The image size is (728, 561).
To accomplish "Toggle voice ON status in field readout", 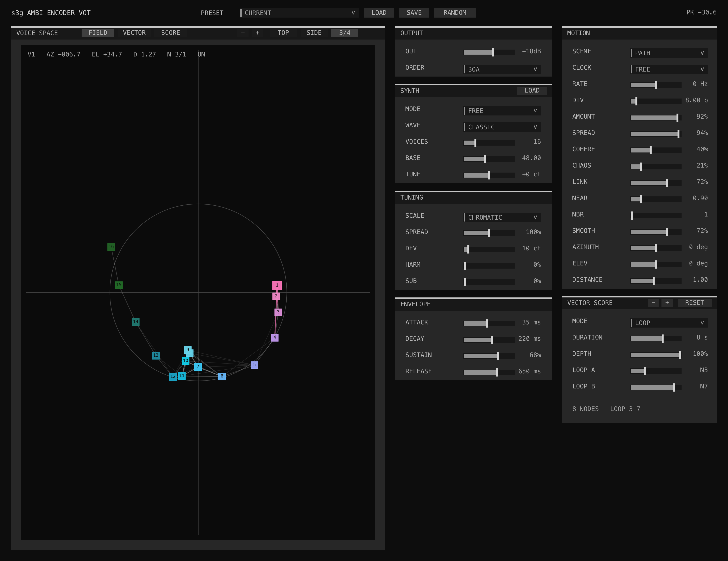I will (201, 54).
